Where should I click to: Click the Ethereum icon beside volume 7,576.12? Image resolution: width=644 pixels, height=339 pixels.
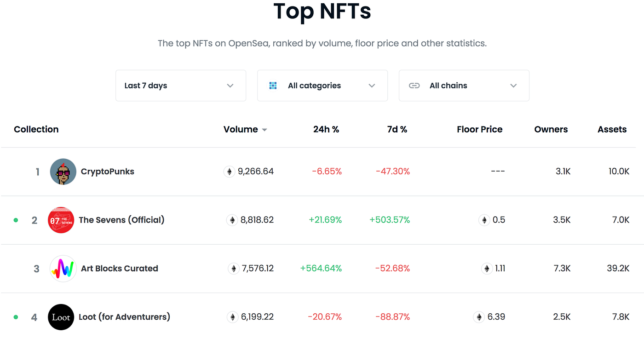(x=234, y=269)
